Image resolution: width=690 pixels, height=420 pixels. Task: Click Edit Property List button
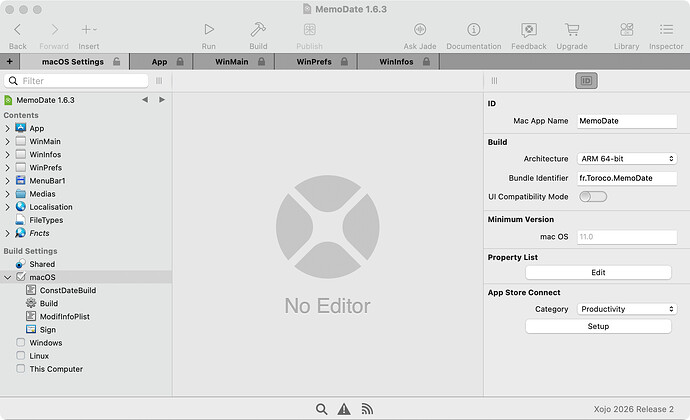(x=598, y=273)
